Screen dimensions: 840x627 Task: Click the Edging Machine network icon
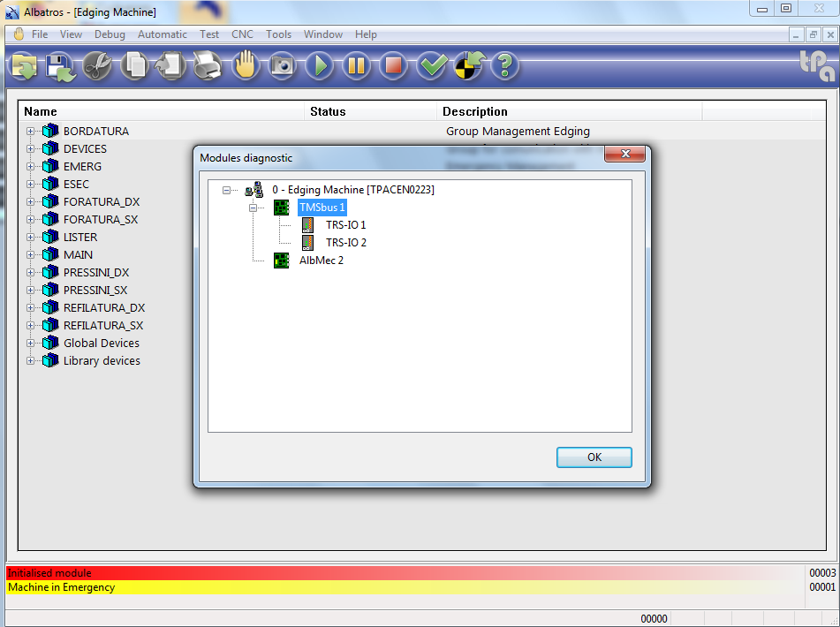(x=254, y=190)
